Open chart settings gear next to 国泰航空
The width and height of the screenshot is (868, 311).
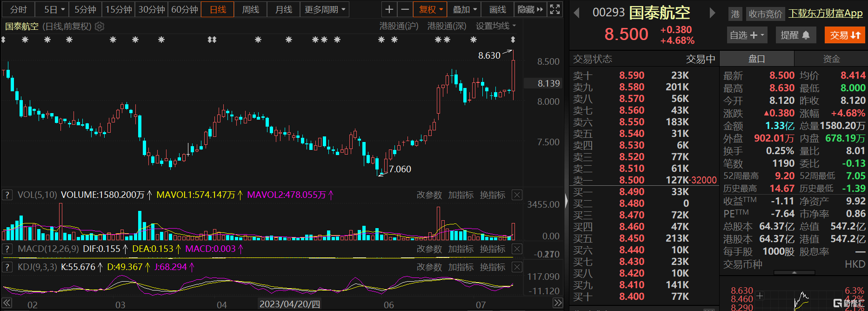tap(100, 27)
